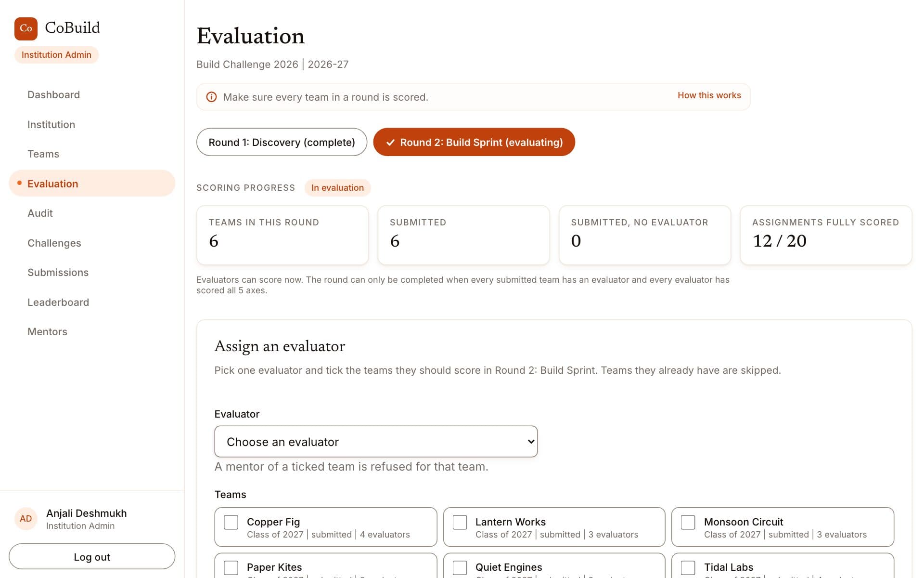Open the Choose an evaluator dropdown
The width and height of the screenshot is (924, 578).
[376, 442]
